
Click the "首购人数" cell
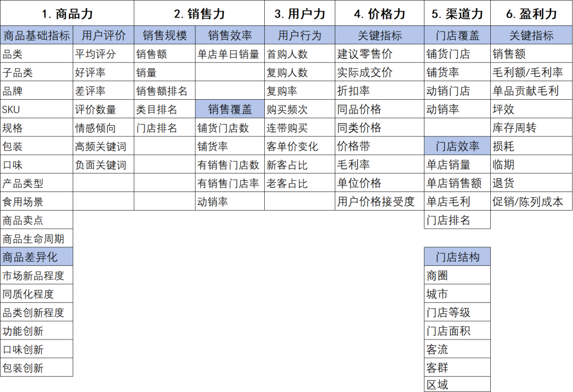[x=300, y=54]
